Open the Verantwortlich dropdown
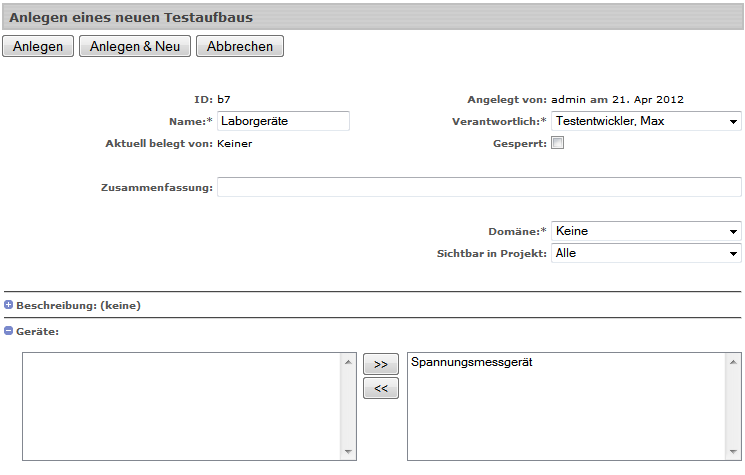 [x=646, y=121]
